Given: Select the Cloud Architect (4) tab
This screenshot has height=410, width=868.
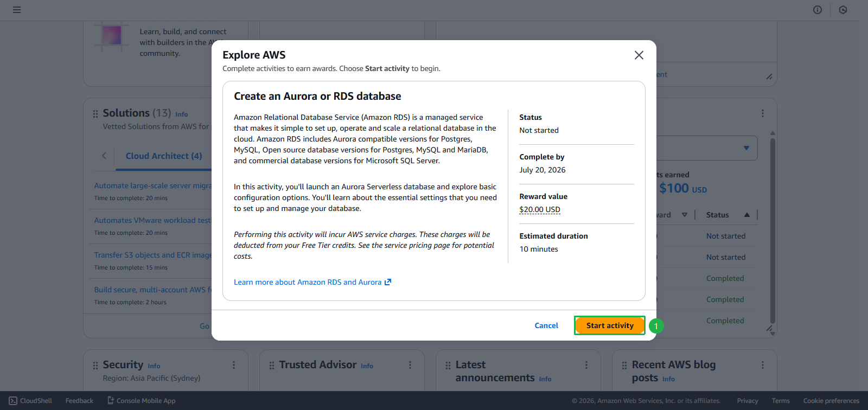Looking at the screenshot, I should (x=164, y=156).
